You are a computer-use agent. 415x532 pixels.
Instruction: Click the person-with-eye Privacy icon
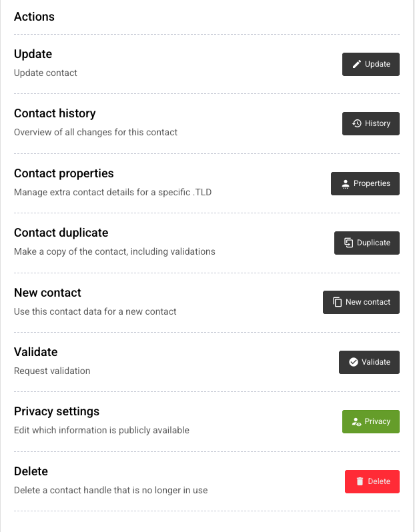[356, 422]
